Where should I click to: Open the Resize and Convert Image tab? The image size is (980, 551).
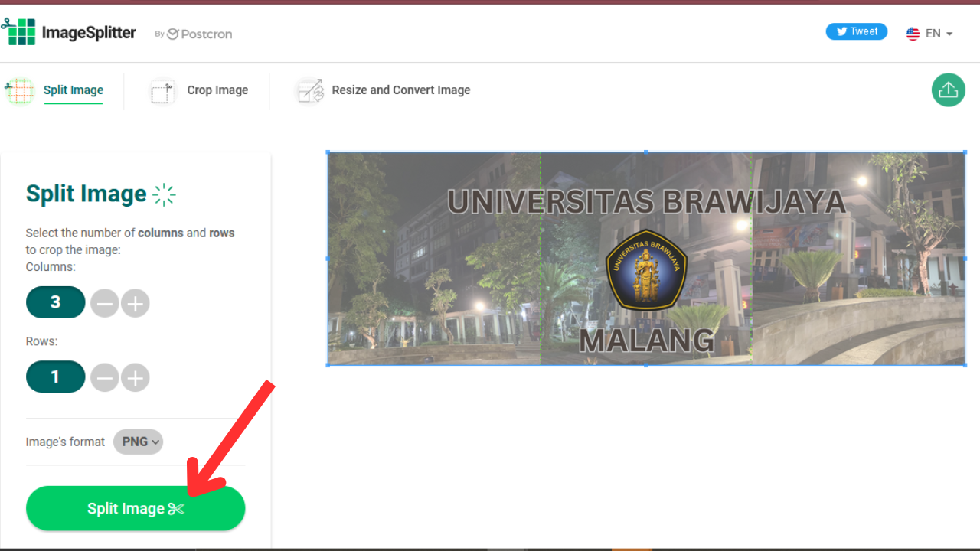[401, 90]
